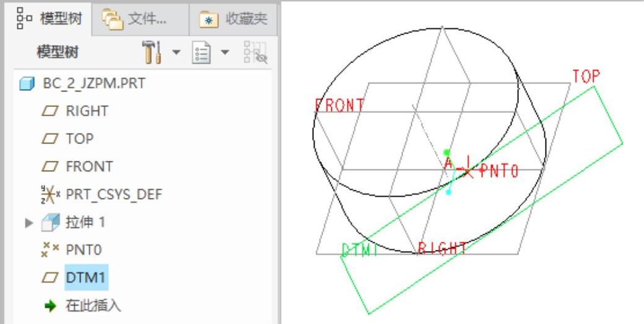644x324 pixels.
Task: Click the red FRONT label in viewport
Action: coord(339,105)
